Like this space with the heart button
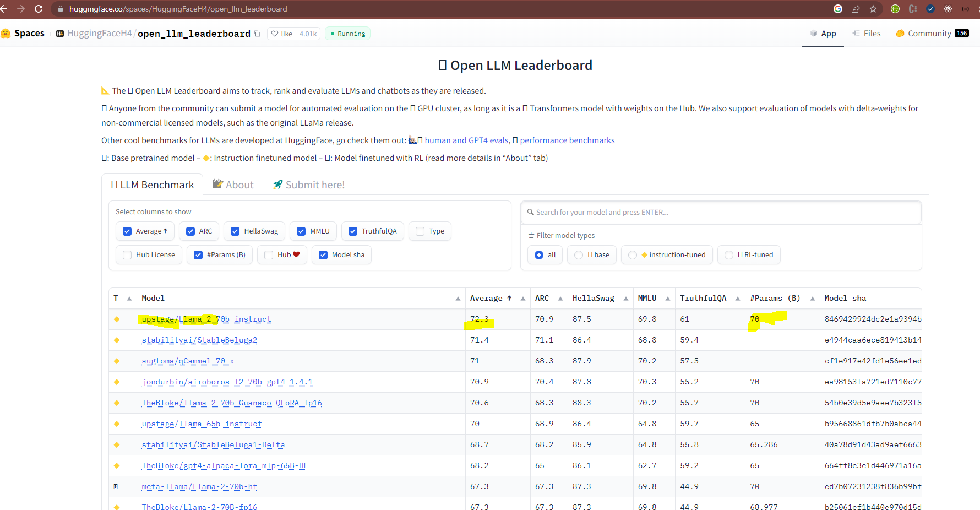 (282, 34)
